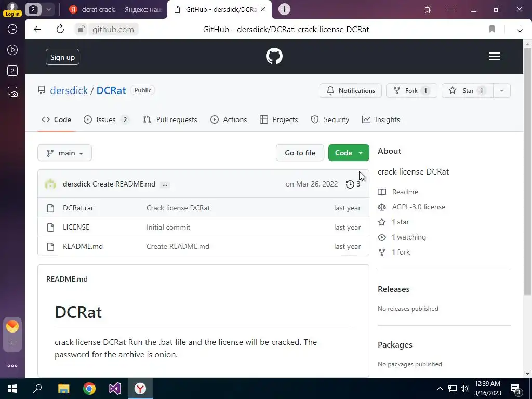Click the github.com address field
The width and height of the screenshot is (532, 399).
[x=113, y=30]
